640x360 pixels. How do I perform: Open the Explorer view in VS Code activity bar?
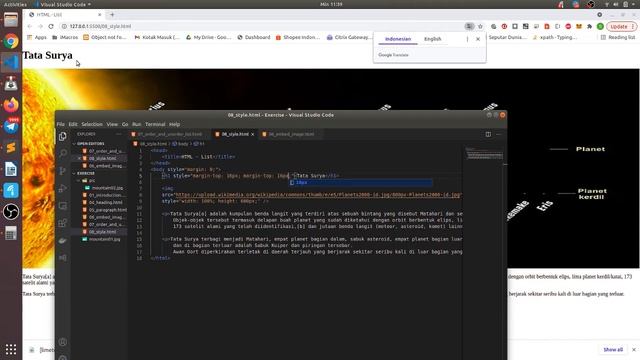tap(62, 136)
